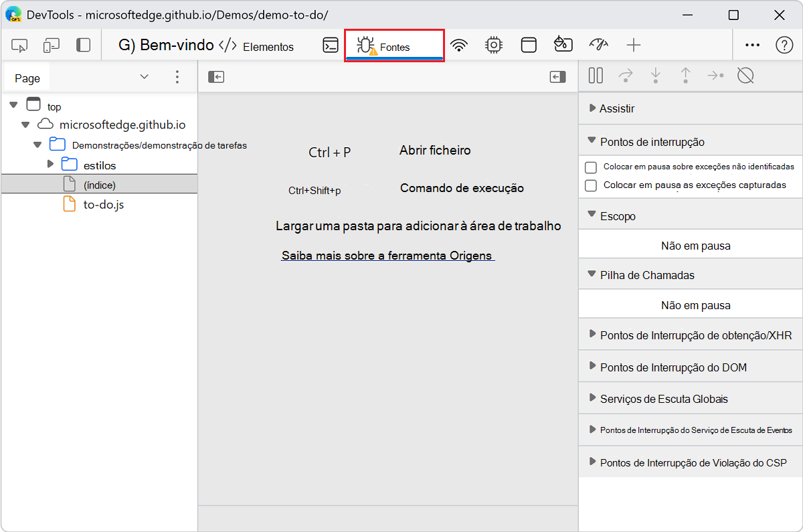
Task: Enable pause on exceções capturadas
Action: coord(591,185)
